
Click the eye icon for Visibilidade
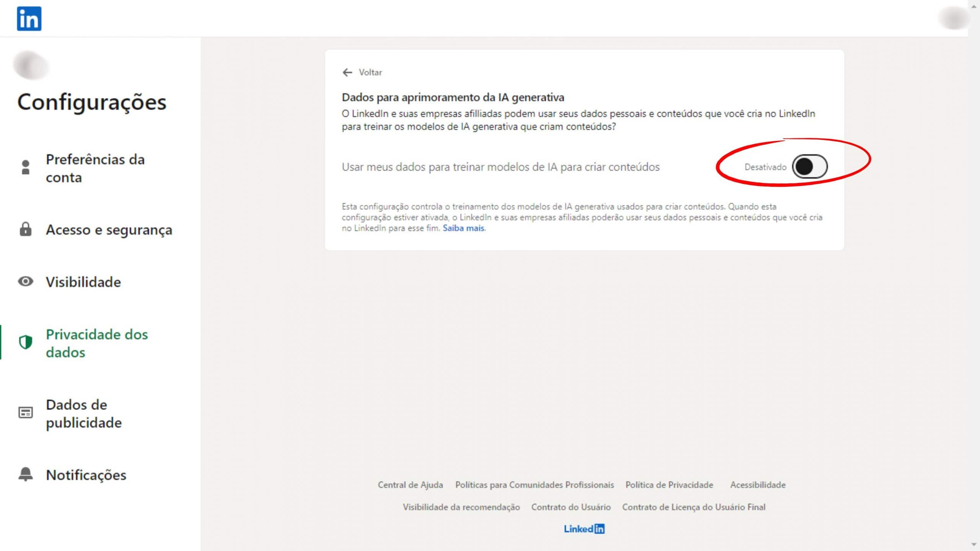(x=26, y=282)
